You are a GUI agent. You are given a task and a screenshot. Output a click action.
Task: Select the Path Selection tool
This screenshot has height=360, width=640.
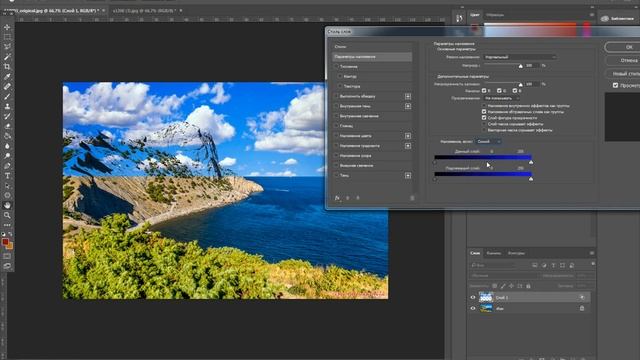(7, 186)
